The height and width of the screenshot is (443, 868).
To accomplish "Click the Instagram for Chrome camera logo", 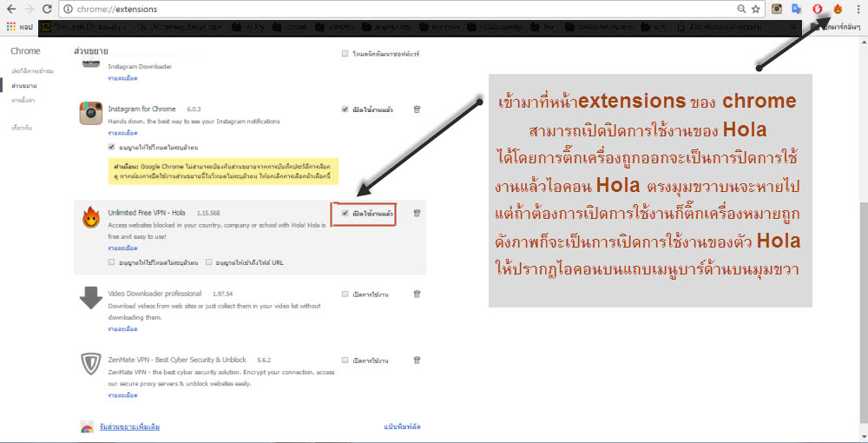I will [91, 113].
